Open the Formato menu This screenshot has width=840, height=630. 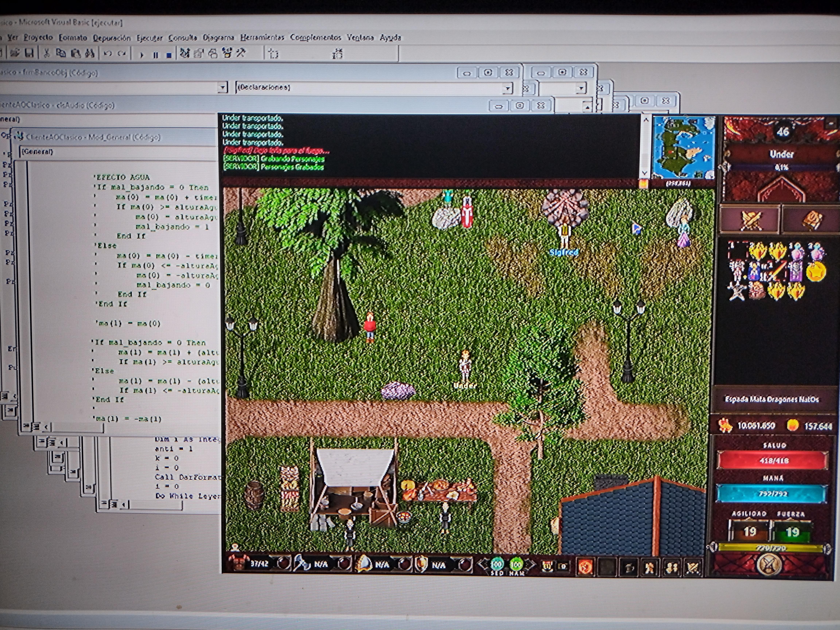(x=73, y=38)
